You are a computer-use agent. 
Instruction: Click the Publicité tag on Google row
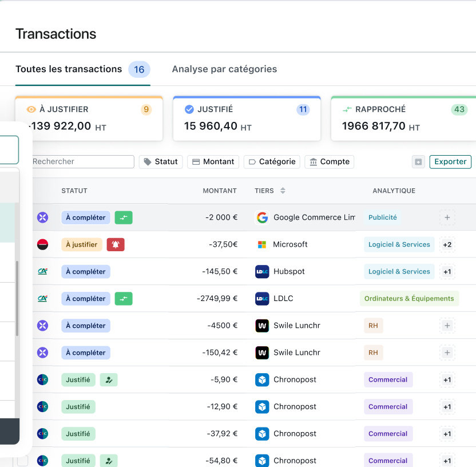tap(383, 217)
